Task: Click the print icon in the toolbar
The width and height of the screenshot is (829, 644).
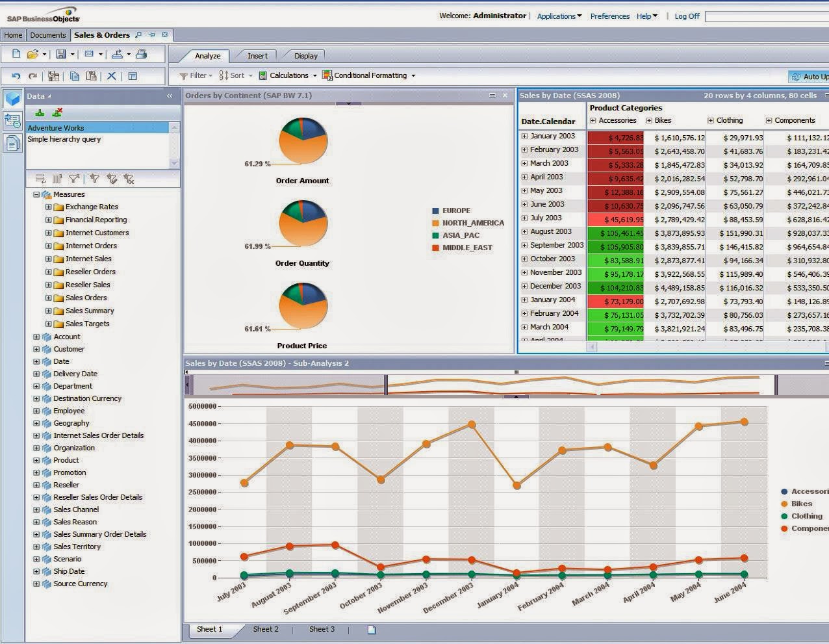Action: (142, 55)
